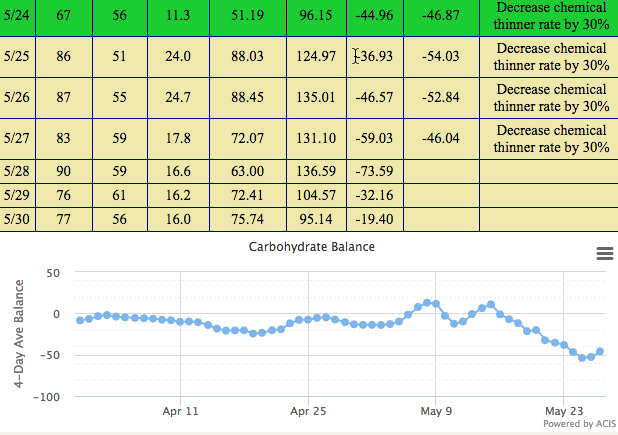Click the 4-Day Ave Balance axis title
This screenshot has width=618, height=435.
[18, 334]
